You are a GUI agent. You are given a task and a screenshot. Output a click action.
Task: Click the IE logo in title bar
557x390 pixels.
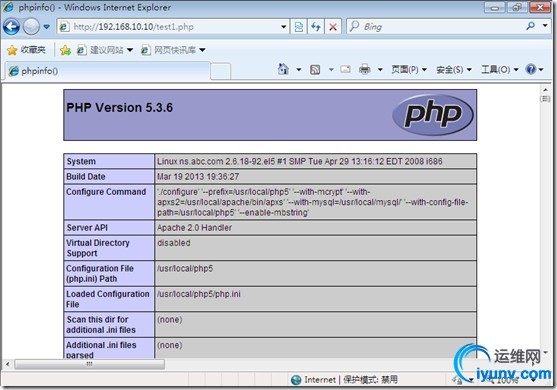(8, 7)
